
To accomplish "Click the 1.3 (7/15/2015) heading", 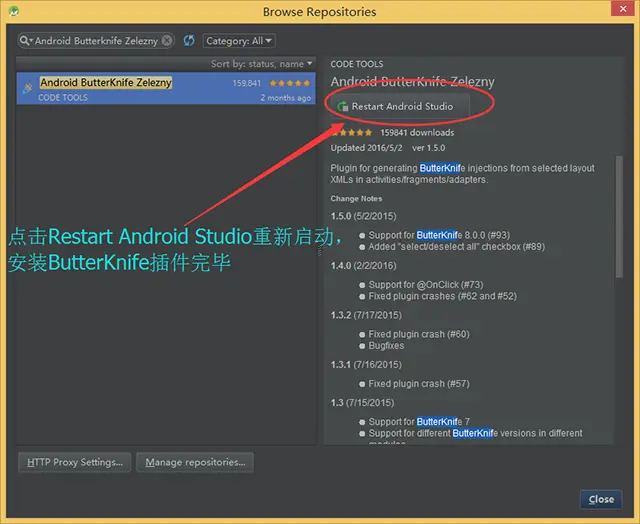I will tap(362, 403).
